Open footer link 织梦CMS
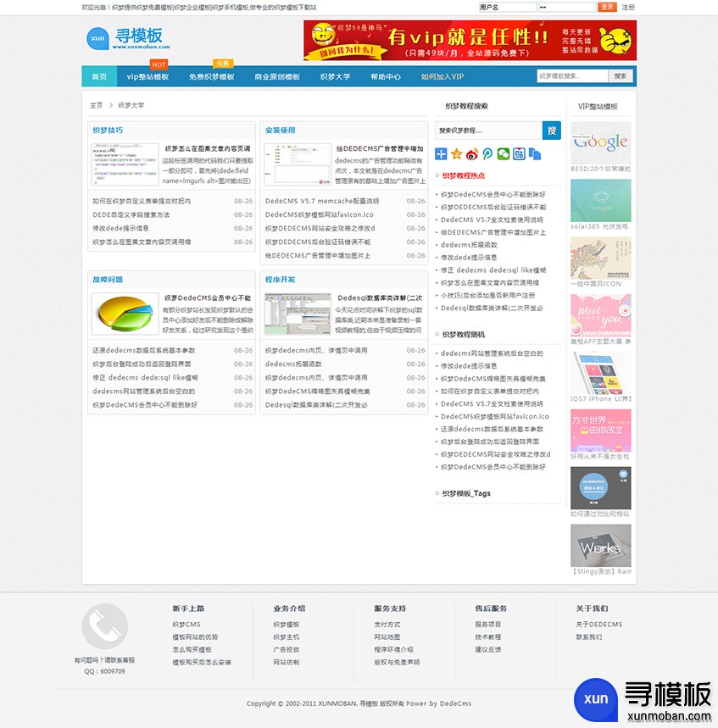The height and width of the screenshot is (728, 718). tap(186, 625)
